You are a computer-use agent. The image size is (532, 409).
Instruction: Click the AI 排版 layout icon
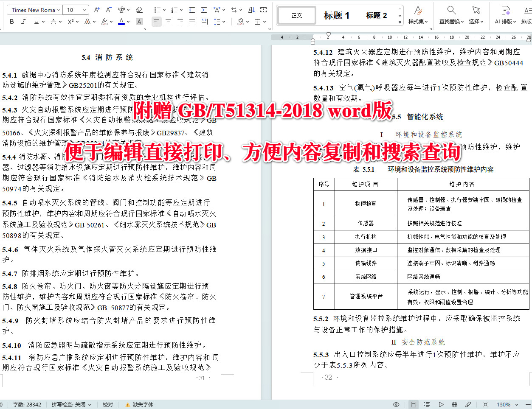point(505,15)
